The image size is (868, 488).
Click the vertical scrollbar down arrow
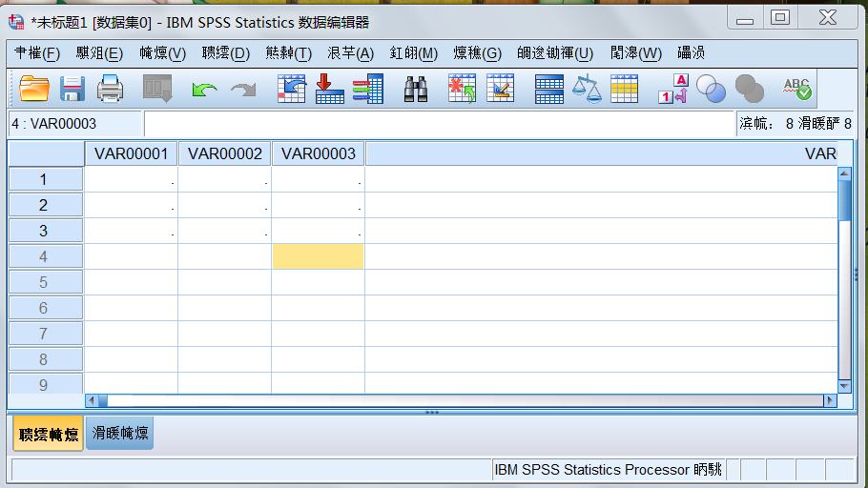click(844, 386)
